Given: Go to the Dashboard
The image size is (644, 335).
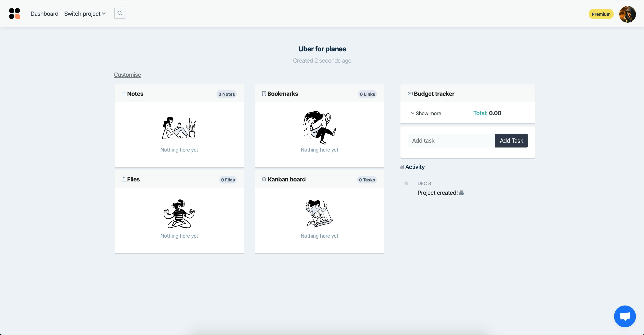Looking at the screenshot, I should tap(44, 14).
